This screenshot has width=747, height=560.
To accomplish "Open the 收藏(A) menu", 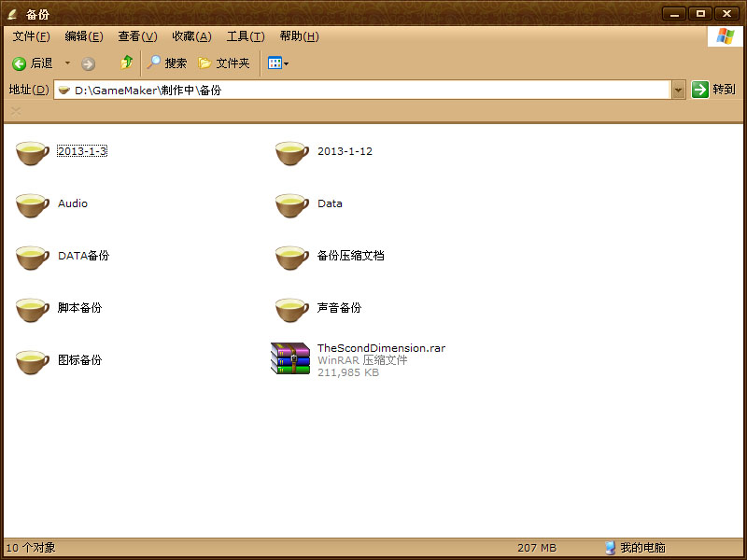I will pyautogui.click(x=191, y=36).
